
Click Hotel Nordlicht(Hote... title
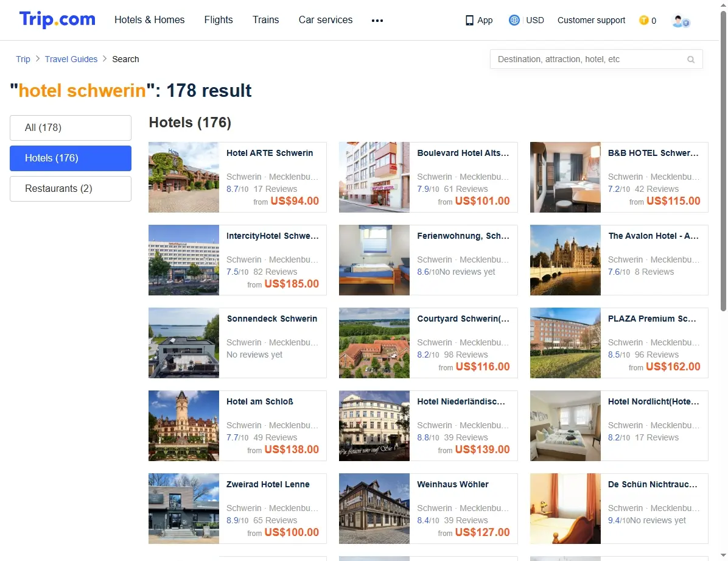653,401
